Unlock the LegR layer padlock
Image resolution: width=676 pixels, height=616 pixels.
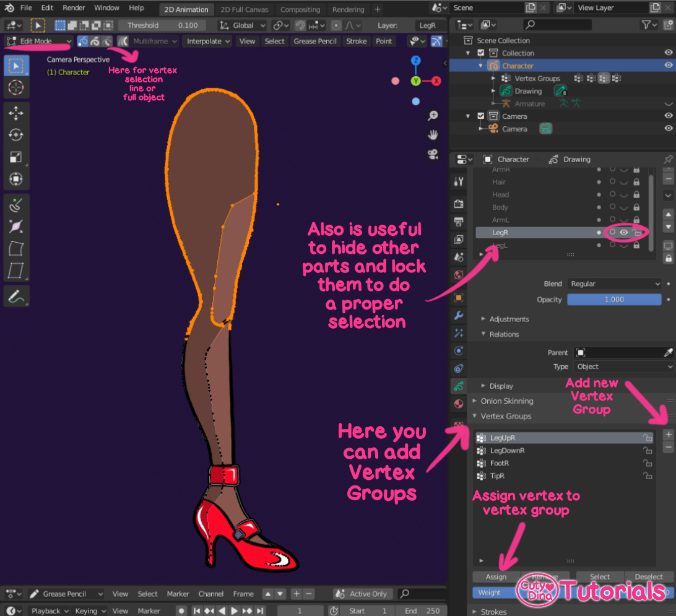pos(636,232)
